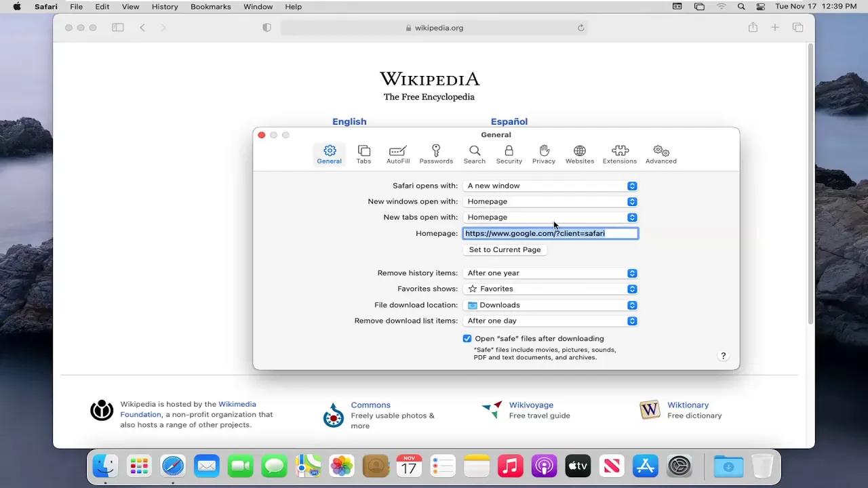The height and width of the screenshot is (488, 868).
Task: Open the Safari menu
Action: pos(46,7)
